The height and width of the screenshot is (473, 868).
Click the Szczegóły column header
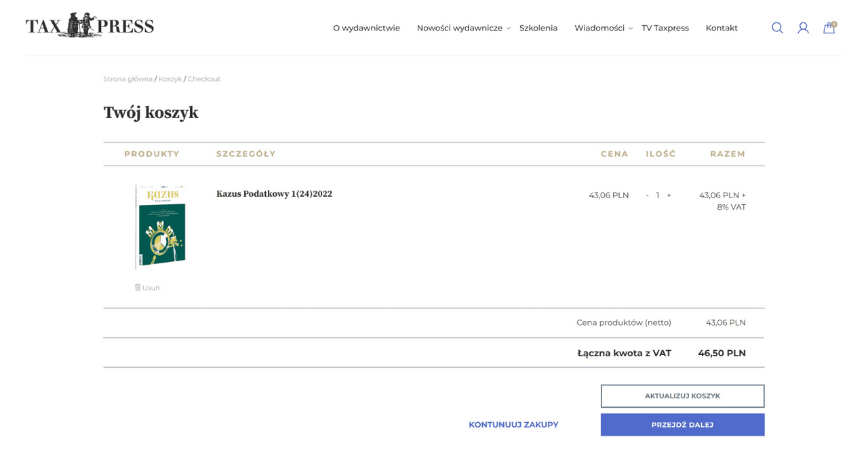click(x=246, y=154)
